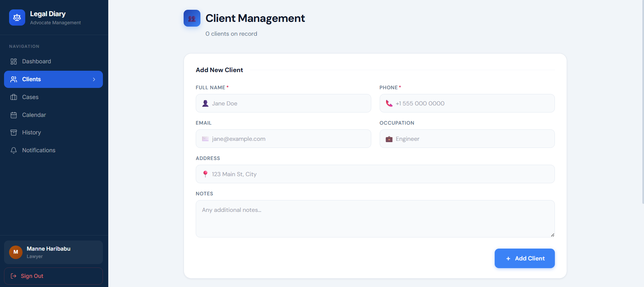Focus the Notes text area
The width and height of the screenshot is (644, 287).
tap(375, 219)
